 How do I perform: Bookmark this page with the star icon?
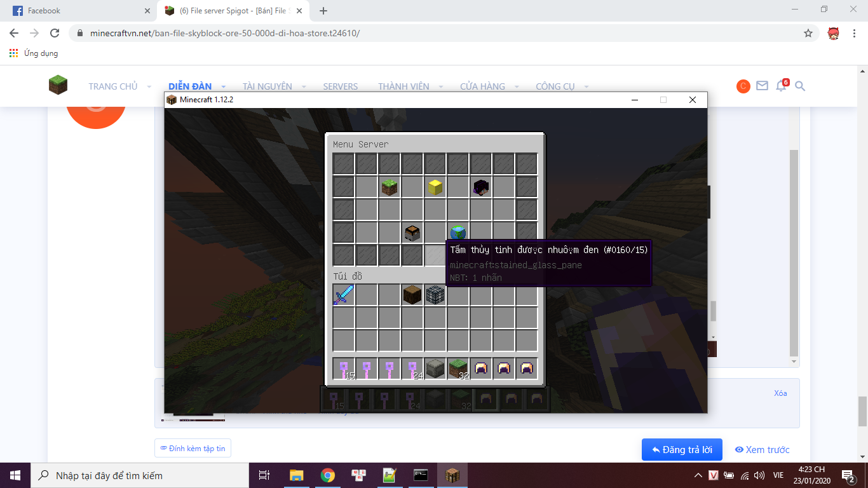point(808,33)
